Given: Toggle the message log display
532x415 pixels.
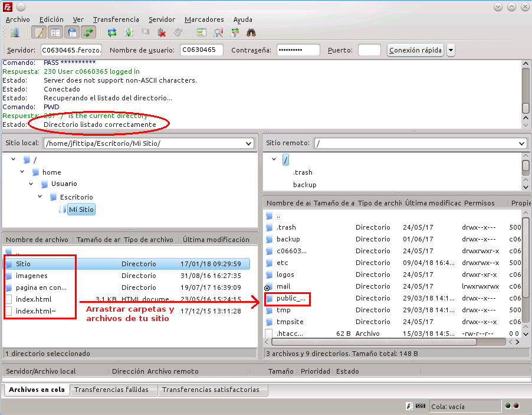Looking at the screenshot, I should point(39,32).
